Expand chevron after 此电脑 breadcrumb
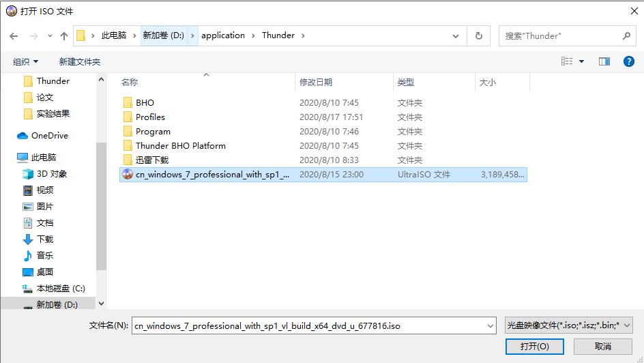 [134, 35]
